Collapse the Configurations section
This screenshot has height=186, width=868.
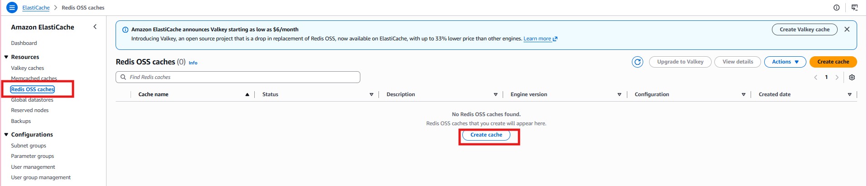click(x=6, y=135)
